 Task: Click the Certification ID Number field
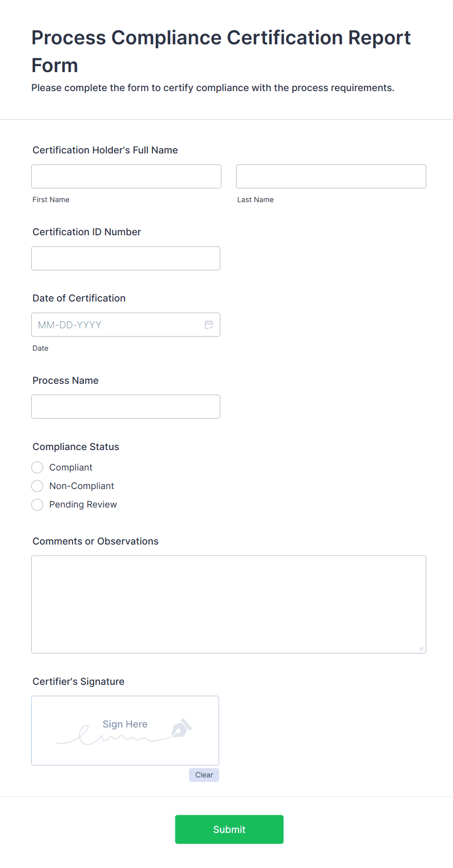pyautogui.click(x=126, y=258)
